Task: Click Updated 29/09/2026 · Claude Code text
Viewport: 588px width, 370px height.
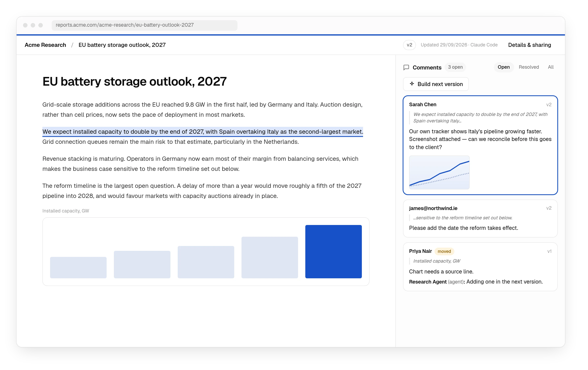Action: click(459, 45)
